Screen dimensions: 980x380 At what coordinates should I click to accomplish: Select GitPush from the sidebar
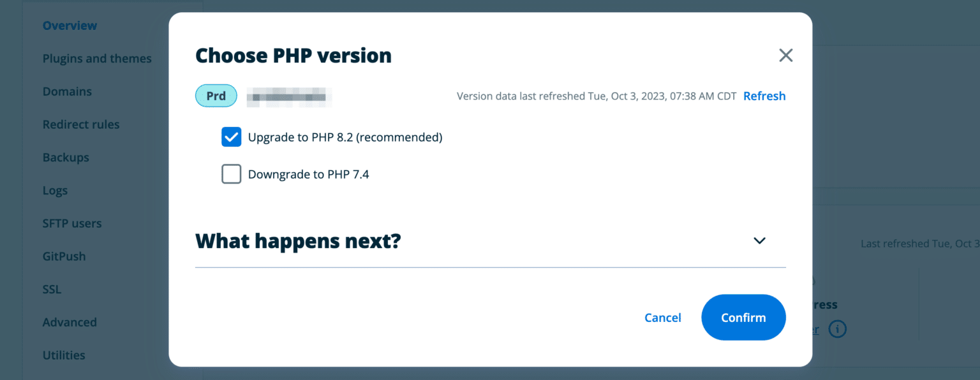pos(64,256)
